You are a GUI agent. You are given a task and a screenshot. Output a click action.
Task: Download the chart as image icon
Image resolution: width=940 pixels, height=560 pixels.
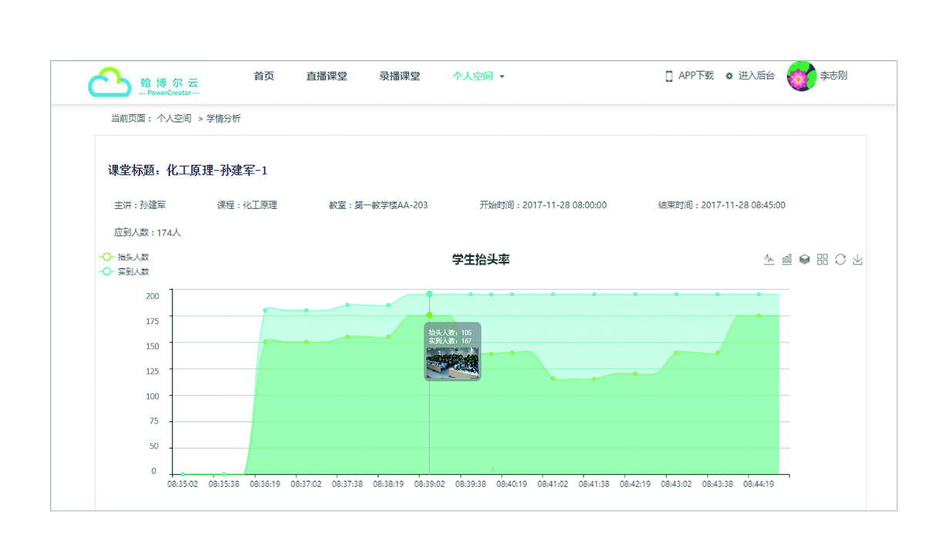click(857, 260)
